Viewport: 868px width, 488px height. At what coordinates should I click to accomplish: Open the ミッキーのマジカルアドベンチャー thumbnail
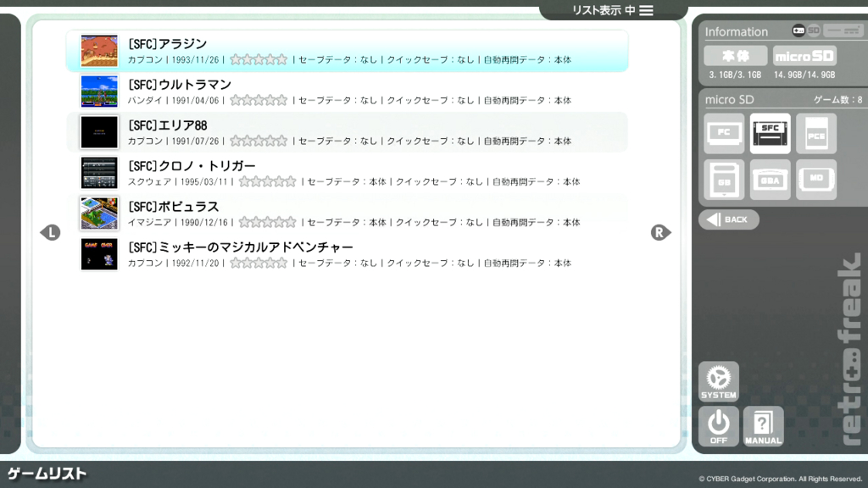[99, 254]
